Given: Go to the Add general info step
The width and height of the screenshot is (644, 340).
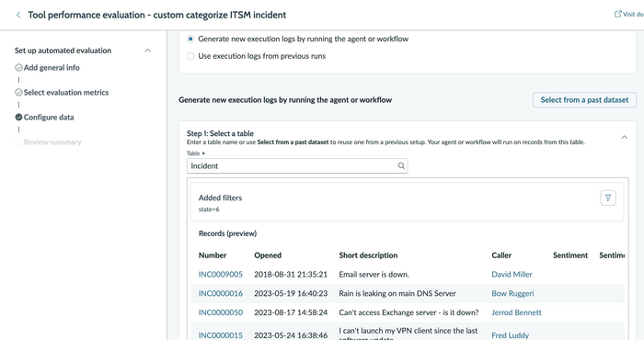Looking at the screenshot, I should pos(52,68).
